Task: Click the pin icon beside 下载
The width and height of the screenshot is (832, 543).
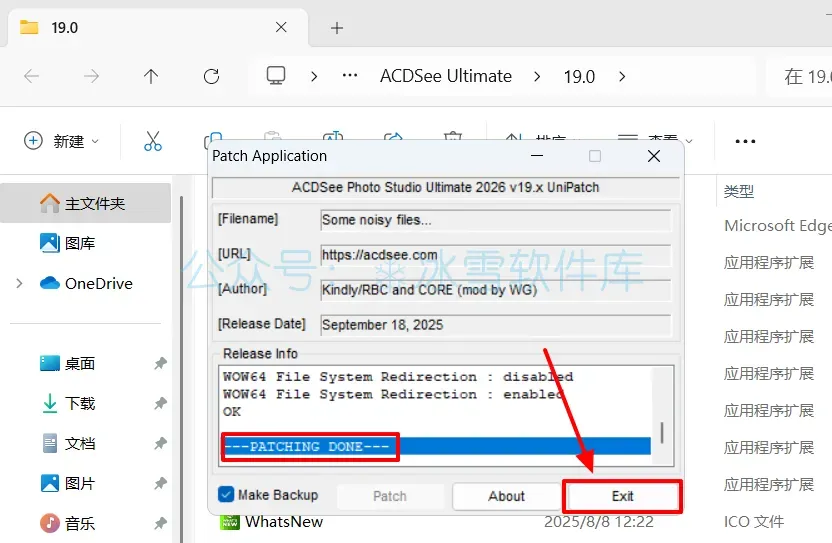Action: (x=160, y=403)
